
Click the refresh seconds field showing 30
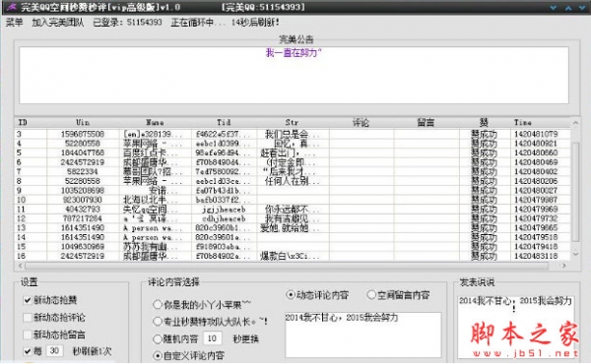coord(54,351)
